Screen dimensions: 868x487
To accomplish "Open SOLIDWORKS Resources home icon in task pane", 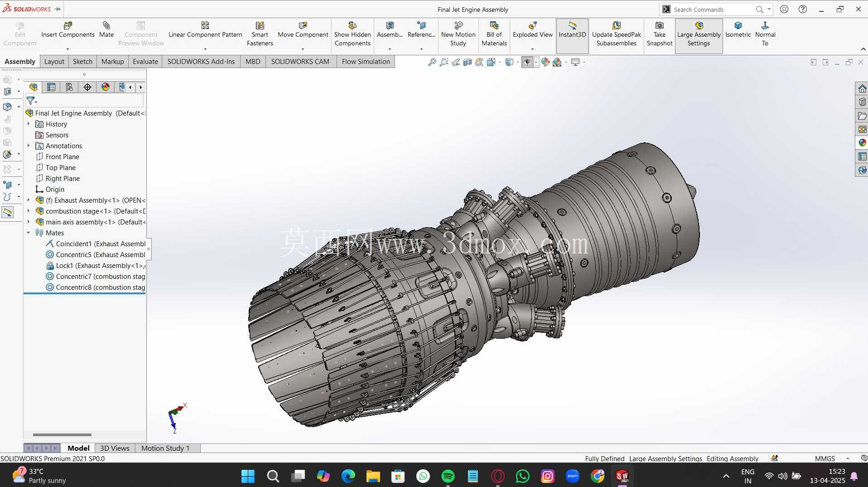I will (x=862, y=88).
